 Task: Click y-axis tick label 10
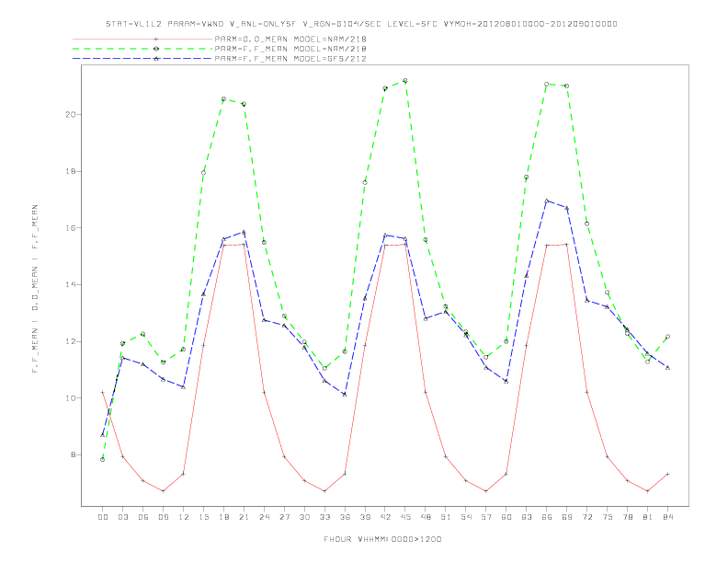click(71, 398)
